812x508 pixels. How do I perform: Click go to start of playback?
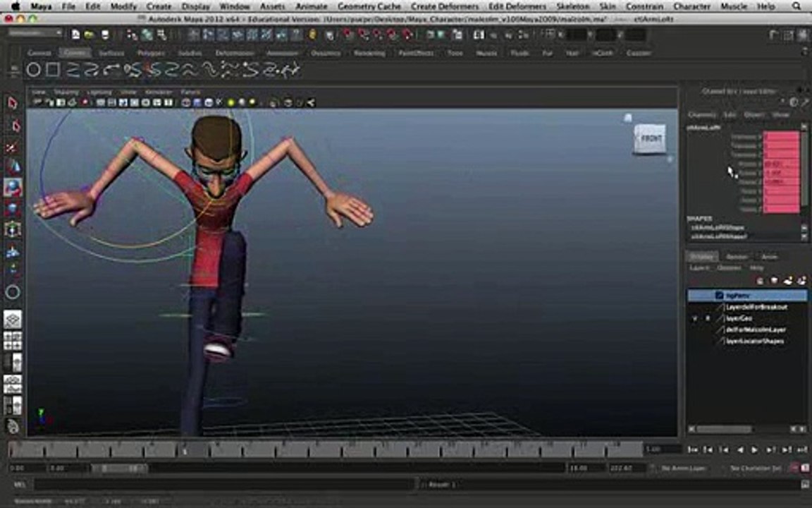[692, 449]
